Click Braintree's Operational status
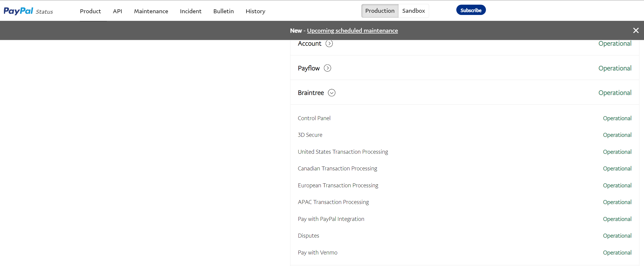 point(615,93)
